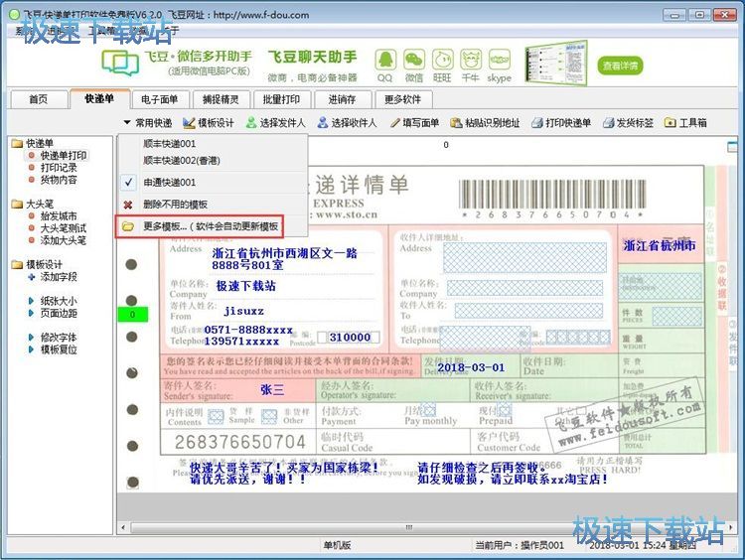Screen dimensions: 745x560
Task: Click status bar text 单机版
Action: tap(337, 545)
